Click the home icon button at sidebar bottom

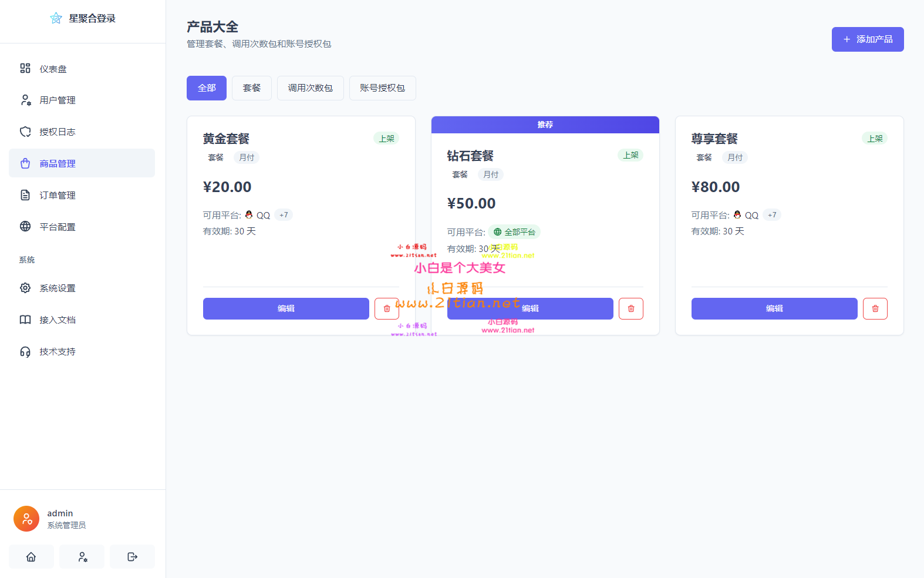(31, 556)
